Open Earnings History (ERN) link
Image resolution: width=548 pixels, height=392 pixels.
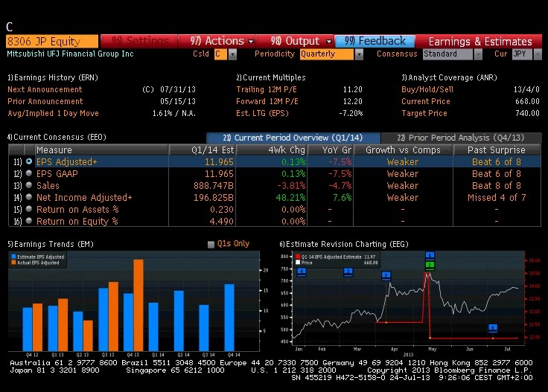(x=53, y=77)
